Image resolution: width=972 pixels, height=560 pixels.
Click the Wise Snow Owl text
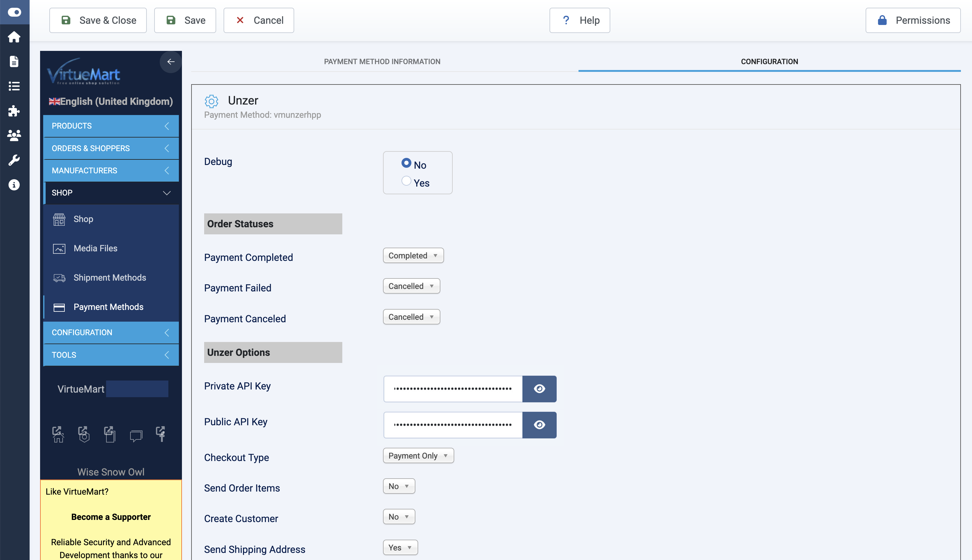pyautogui.click(x=111, y=472)
